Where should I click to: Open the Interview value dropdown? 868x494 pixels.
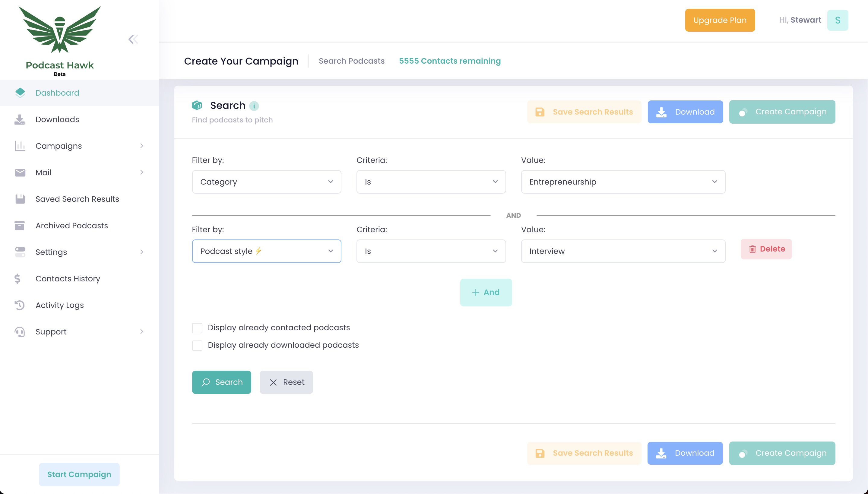click(623, 251)
